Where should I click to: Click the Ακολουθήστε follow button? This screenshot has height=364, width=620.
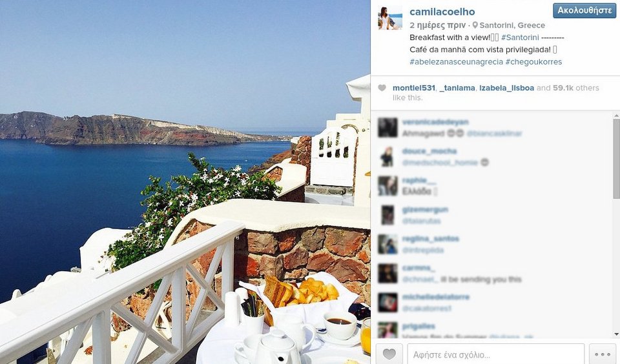584,11
